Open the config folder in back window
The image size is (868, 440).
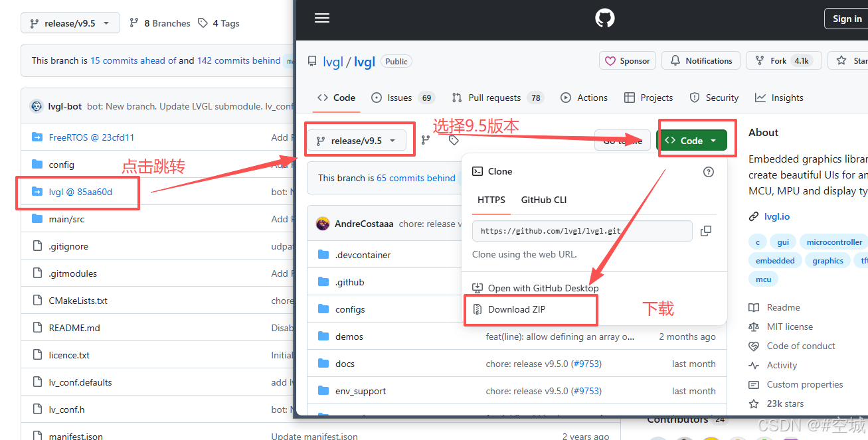[x=62, y=165]
